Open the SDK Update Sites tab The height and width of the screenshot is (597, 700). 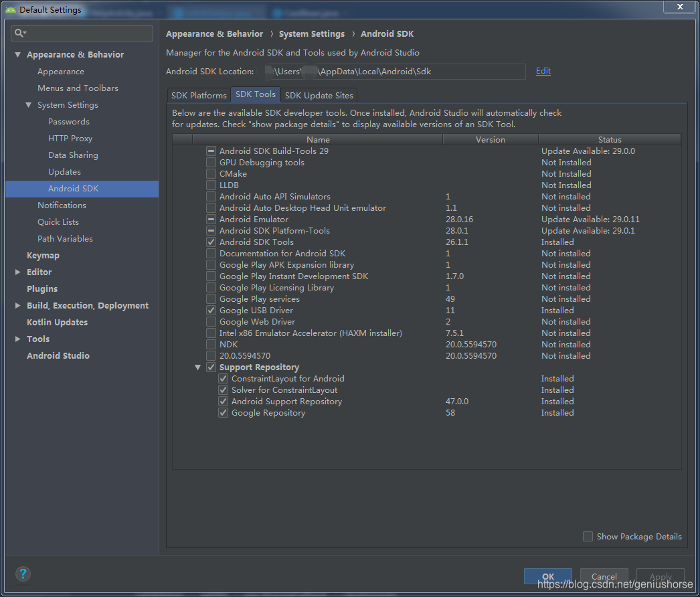point(319,95)
